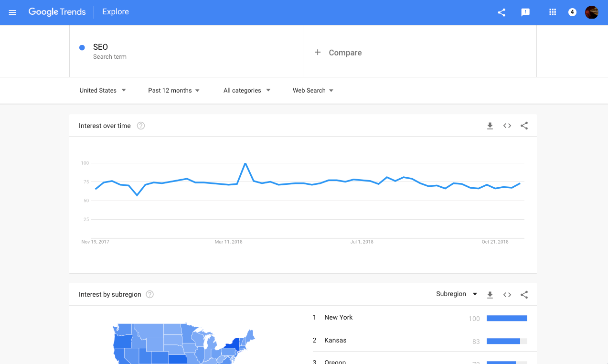Open the help tooltip for Interest over time
Image resolution: width=608 pixels, height=364 pixels.
140,125
